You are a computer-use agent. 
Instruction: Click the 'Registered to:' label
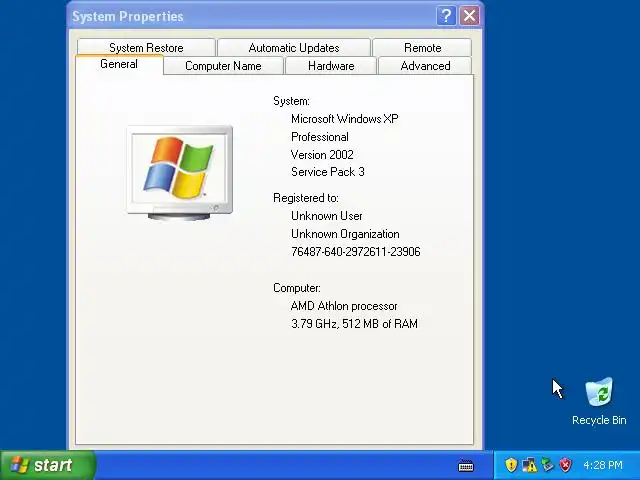tap(306, 198)
